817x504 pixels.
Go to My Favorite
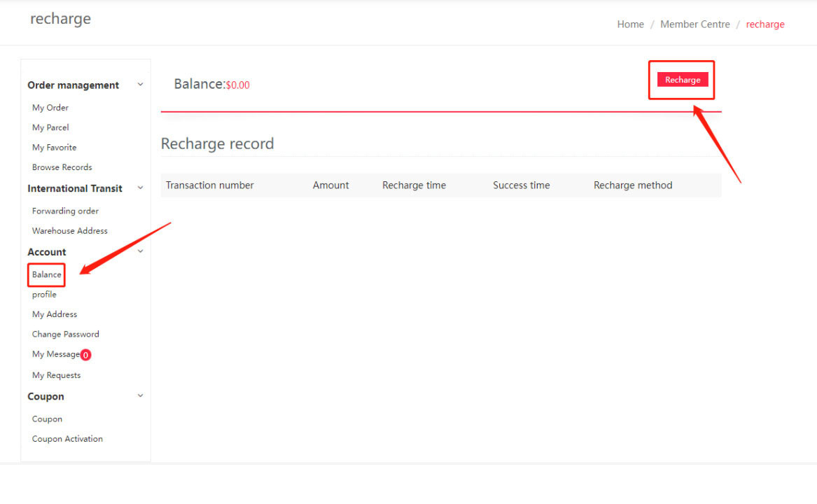point(54,148)
